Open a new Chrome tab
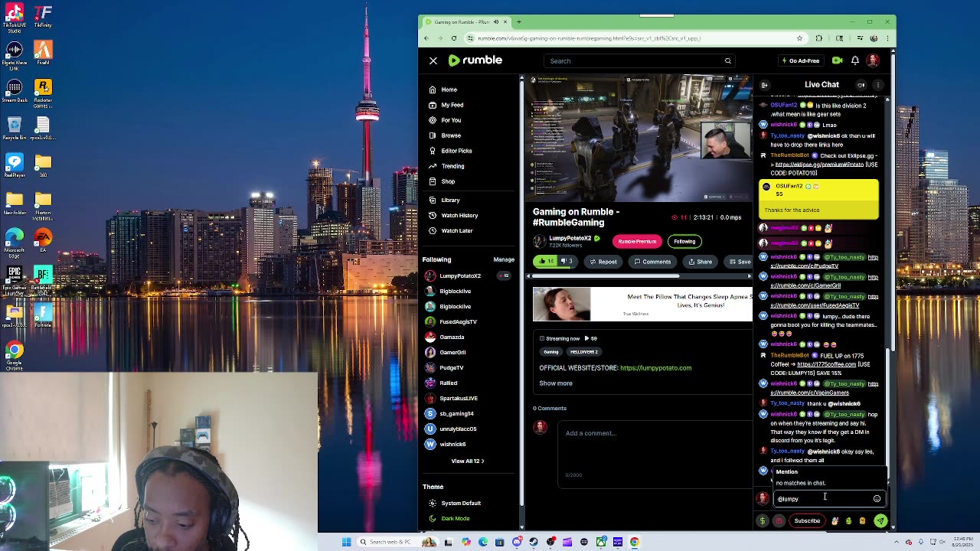 point(519,21)
